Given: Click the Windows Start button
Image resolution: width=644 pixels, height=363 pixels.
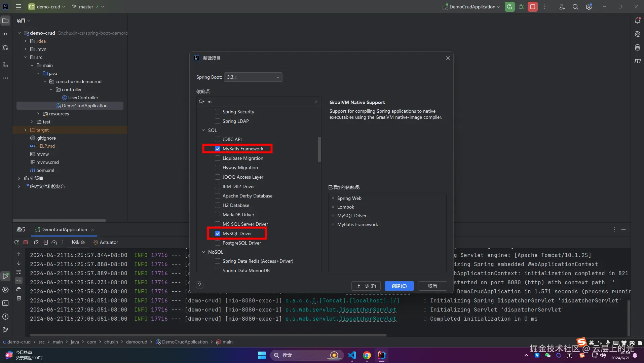Looking at the screenshot, I should pyautogui.click(x=262, y=355).
